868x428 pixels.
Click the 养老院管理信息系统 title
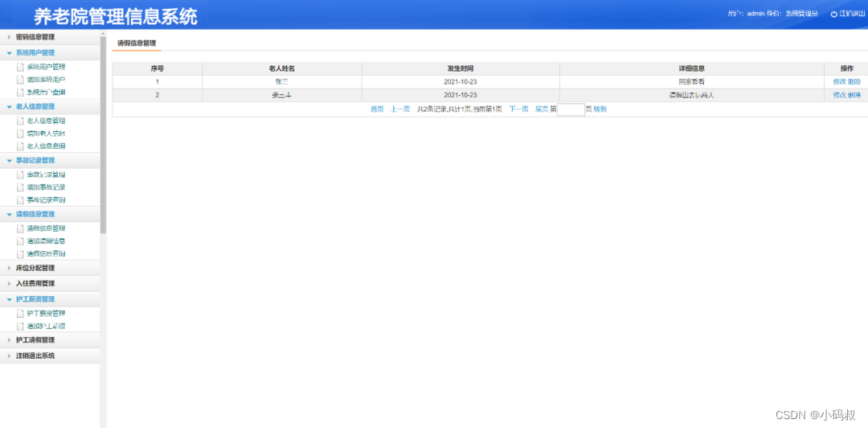pyautogui.click(x=115, y=17)
